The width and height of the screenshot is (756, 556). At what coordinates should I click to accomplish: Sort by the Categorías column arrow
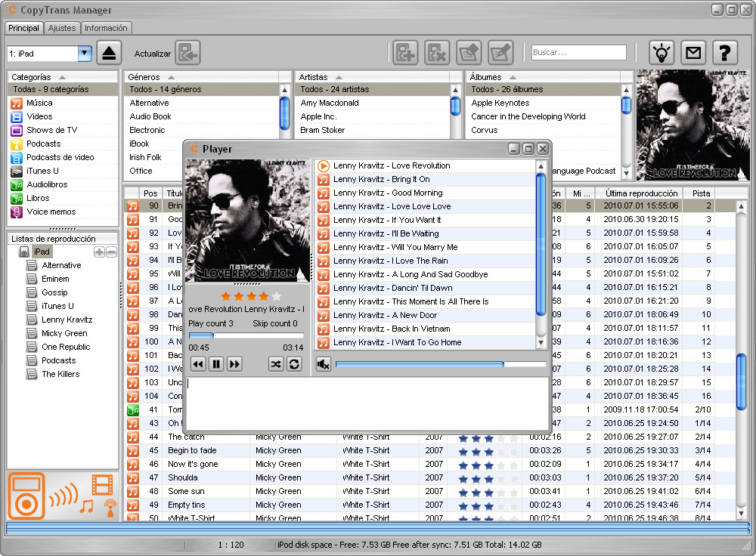[62, 77]
